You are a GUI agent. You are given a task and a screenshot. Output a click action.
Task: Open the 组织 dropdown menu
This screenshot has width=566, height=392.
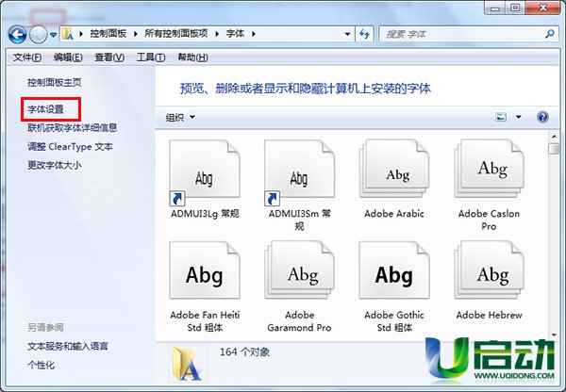tap(180, 117)
